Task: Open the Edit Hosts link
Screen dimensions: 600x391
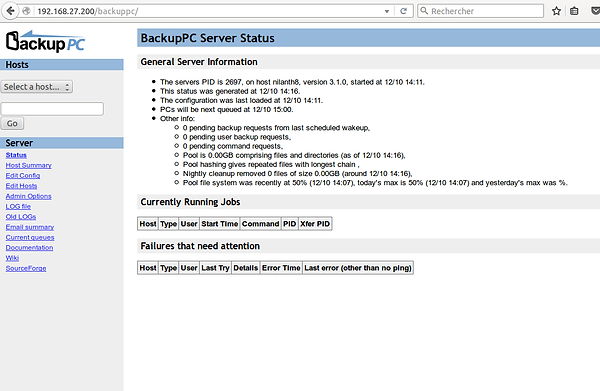Action: pos(21,186)
